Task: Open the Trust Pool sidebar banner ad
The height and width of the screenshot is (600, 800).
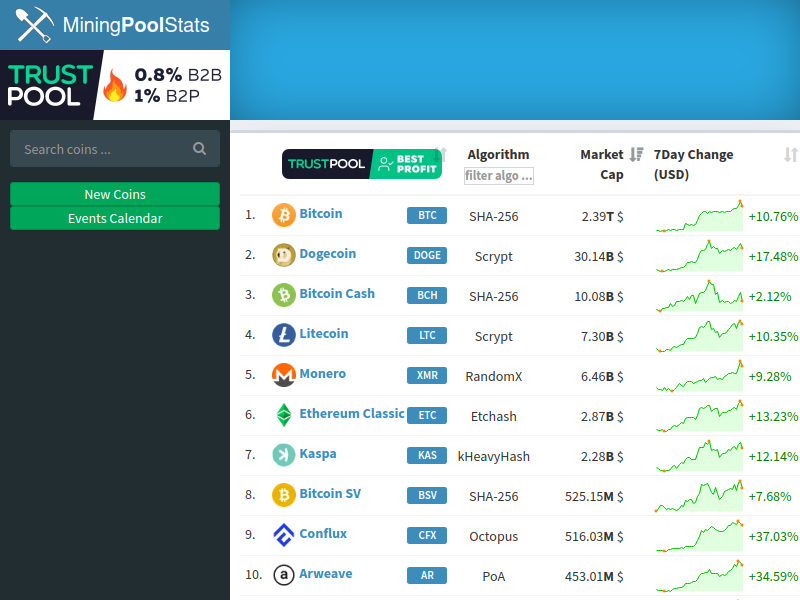Action: [115, 85]
